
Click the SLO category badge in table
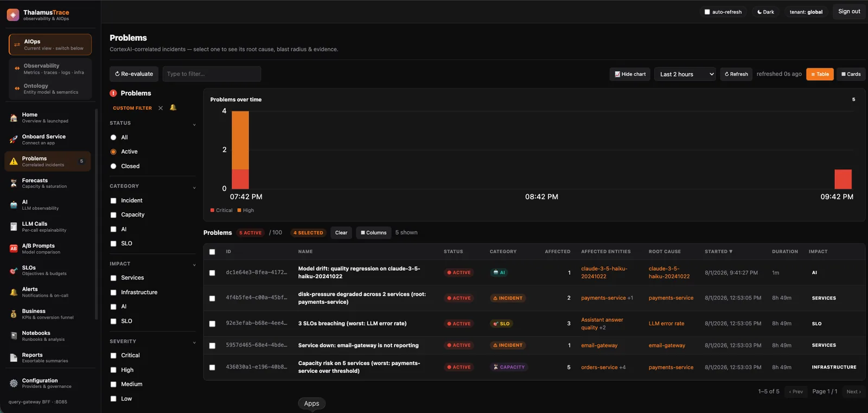click(x=502, y=323)
